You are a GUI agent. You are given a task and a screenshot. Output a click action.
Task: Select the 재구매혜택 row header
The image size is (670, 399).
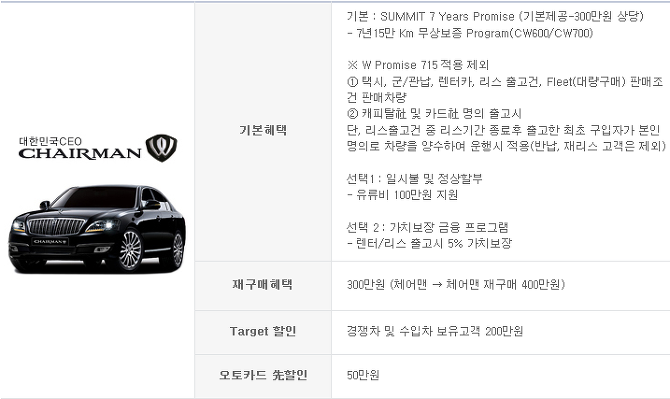263,285
